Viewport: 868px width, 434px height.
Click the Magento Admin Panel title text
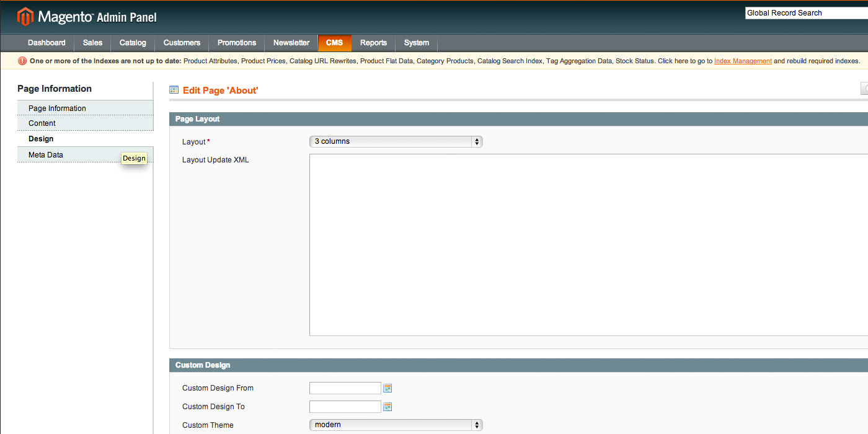tap(97, 17)
